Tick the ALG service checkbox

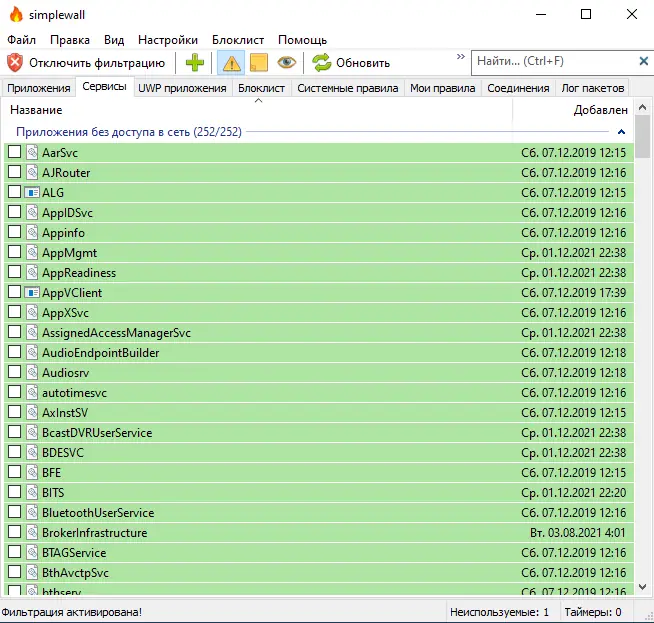tap(15, 192)
